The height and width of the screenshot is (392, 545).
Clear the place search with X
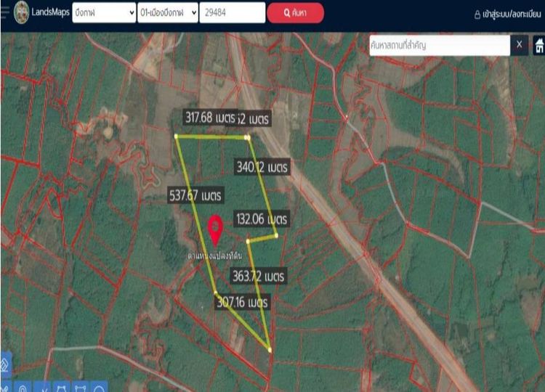tap(520, 46)
